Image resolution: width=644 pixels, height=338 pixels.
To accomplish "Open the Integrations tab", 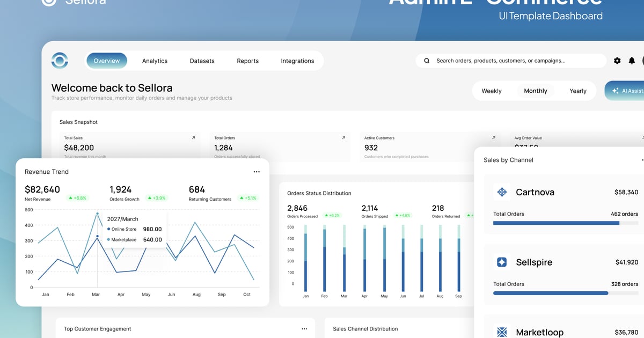I will coord(297,61).
